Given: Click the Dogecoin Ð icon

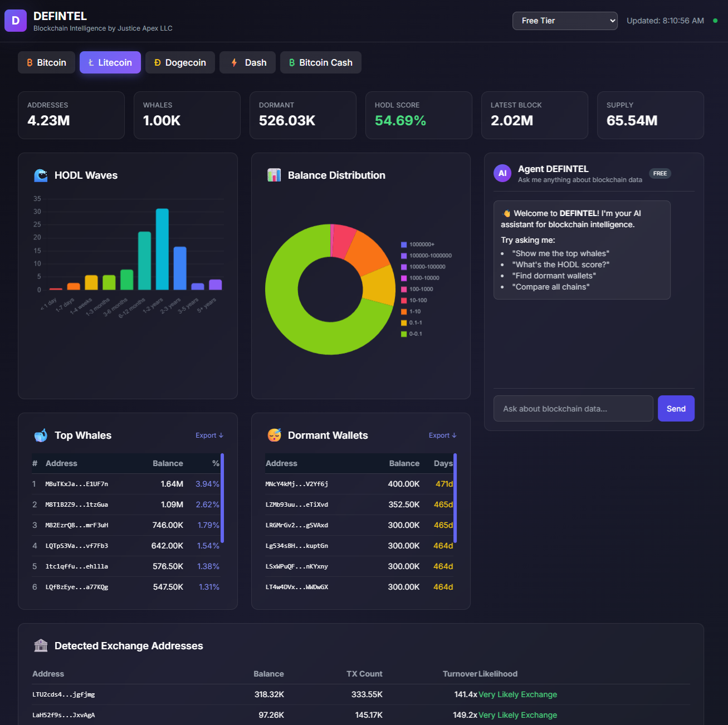Looking at the screenshot, I should [156, 62].
